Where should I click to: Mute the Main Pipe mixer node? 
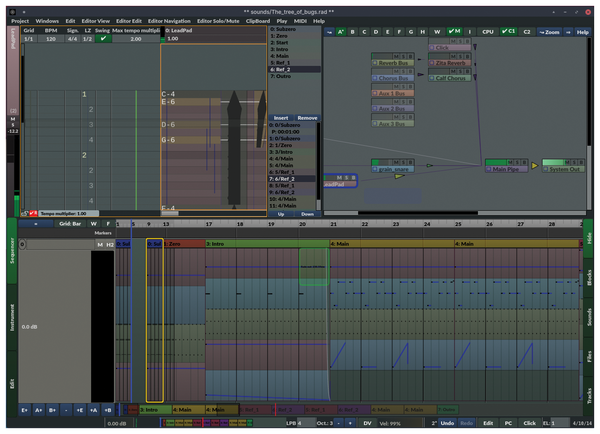coord(510,163)
